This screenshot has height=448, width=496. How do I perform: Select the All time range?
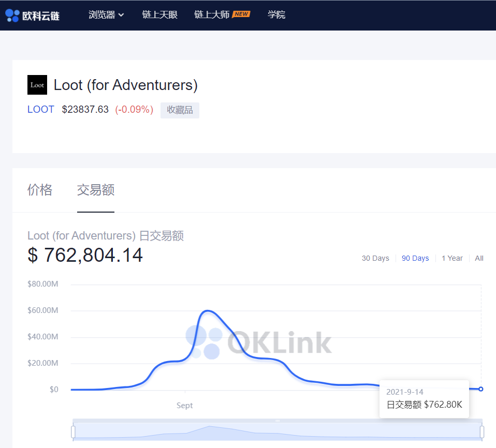coord(479,258)
